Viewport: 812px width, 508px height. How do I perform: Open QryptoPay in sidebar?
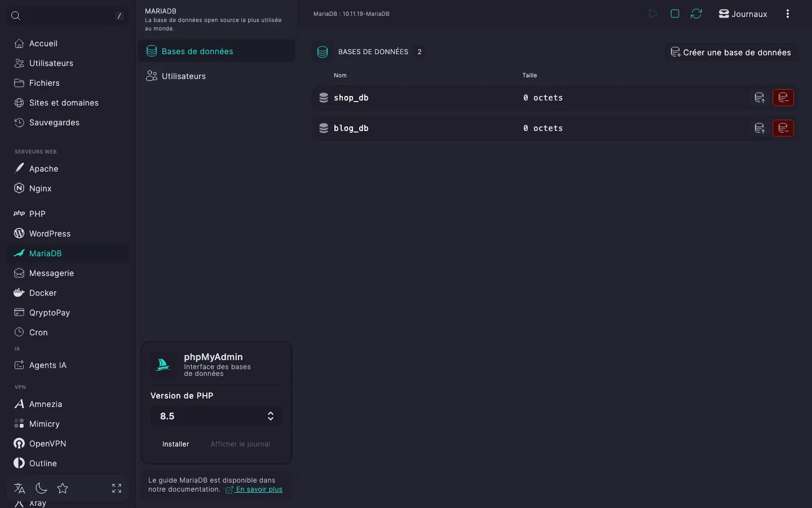tap(68, 313)
